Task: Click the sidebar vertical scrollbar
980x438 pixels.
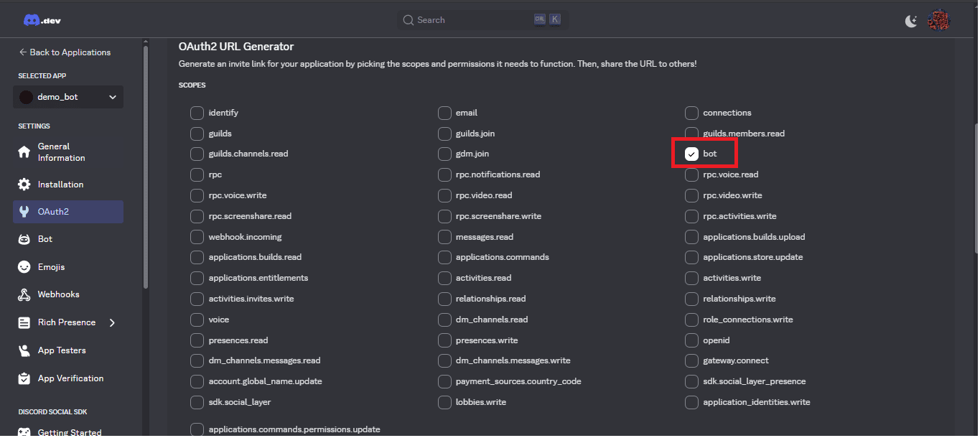Action: point(146,167)
